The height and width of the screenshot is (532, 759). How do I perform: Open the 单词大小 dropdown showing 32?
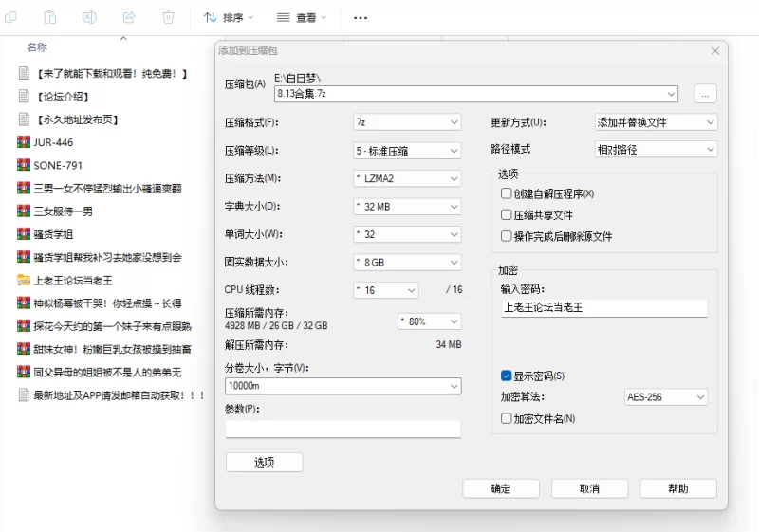(407, 234)
